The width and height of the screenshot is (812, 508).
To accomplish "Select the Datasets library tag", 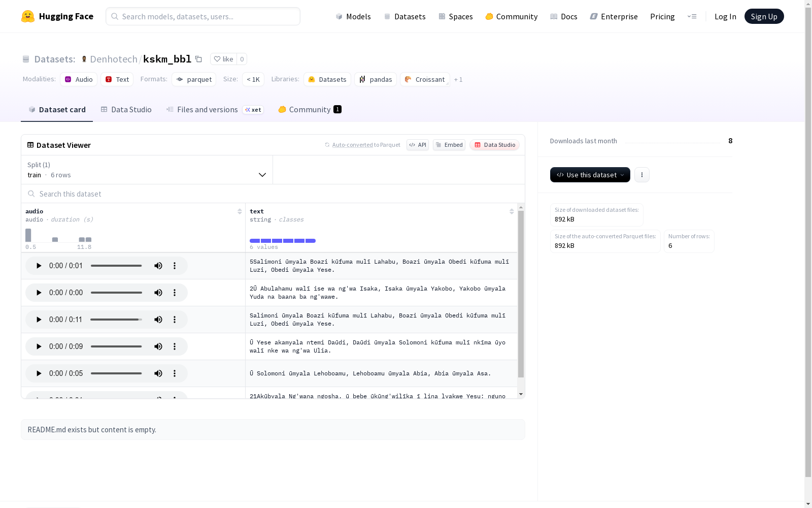I will 327,79.
